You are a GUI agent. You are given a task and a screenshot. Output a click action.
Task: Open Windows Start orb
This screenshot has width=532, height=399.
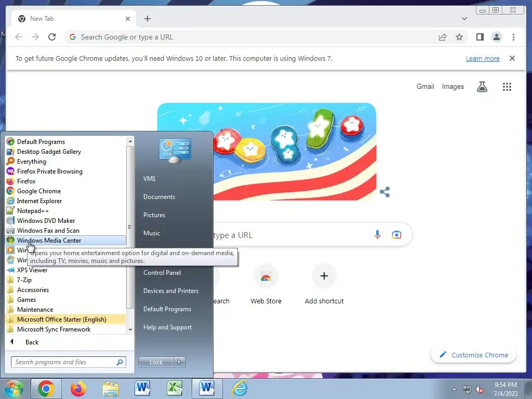pos(14,389)
